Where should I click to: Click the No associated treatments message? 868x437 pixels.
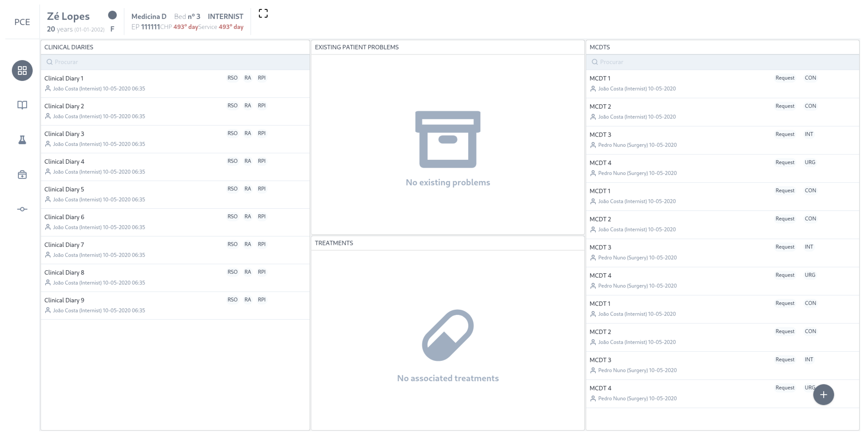(x=448, y=378)
